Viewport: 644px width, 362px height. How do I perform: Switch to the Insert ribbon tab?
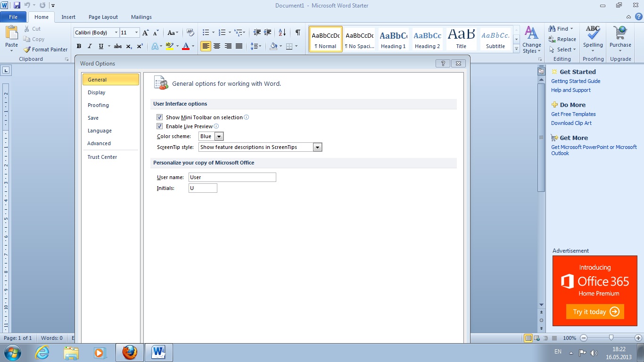68,17
